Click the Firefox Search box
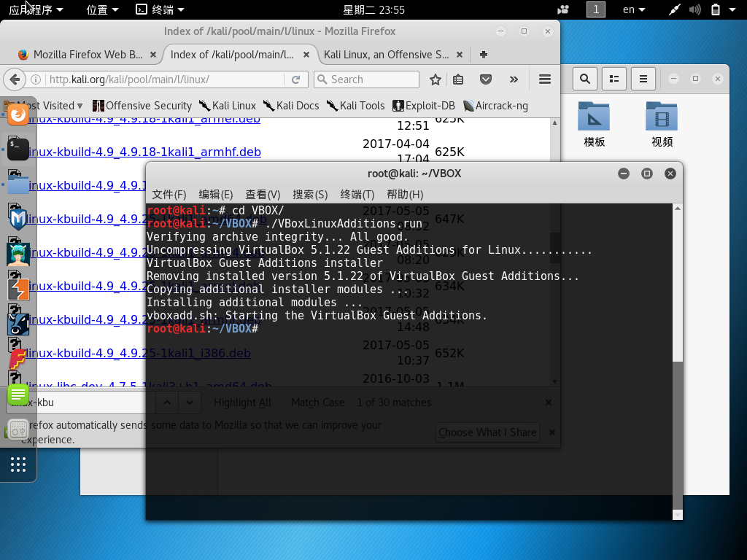Image resolution: width=747 pixels, height=560 pixels. (x=367, y=79)
